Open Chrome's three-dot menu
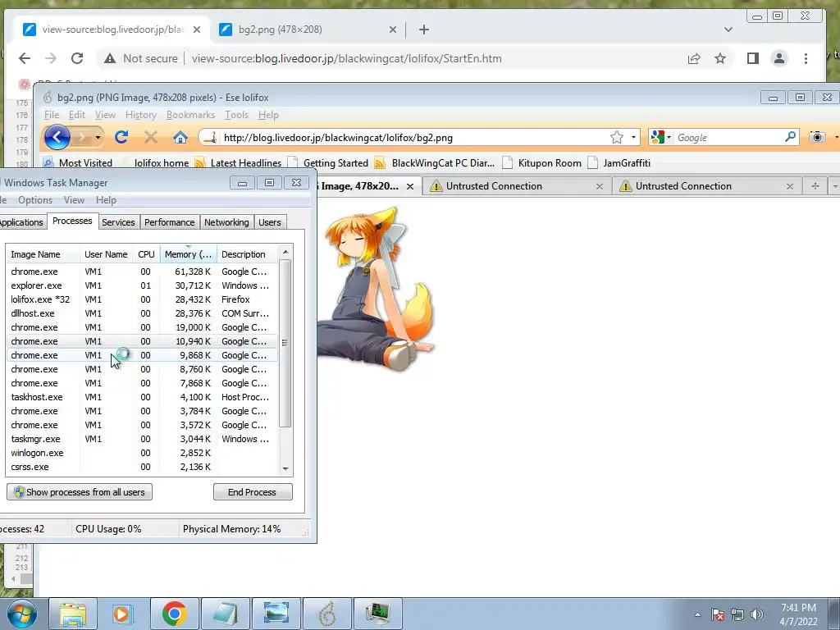Screen dimensions: 840x630 [806, 58]
